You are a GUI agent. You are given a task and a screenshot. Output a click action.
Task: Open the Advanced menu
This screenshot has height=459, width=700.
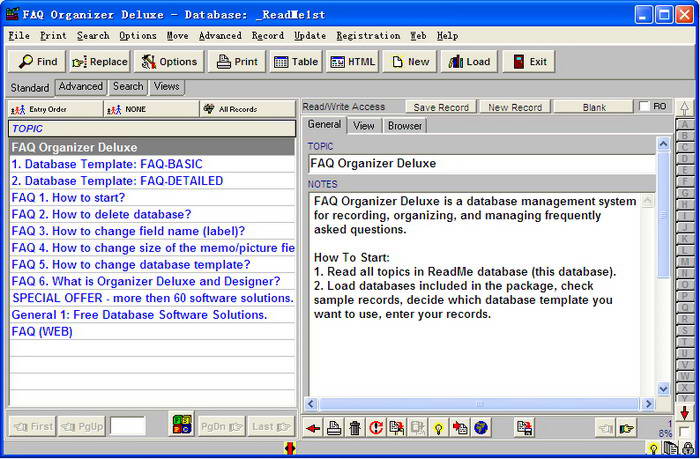point(220,36)
